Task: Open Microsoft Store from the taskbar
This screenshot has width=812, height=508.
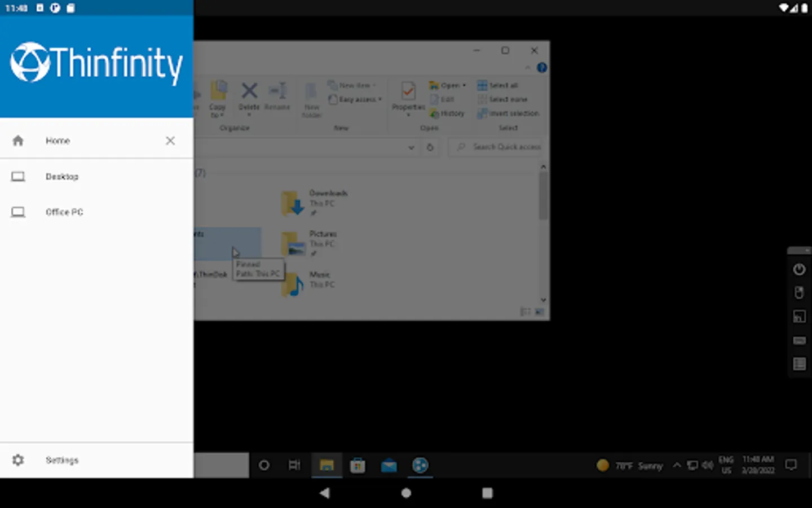Action: 358,466
